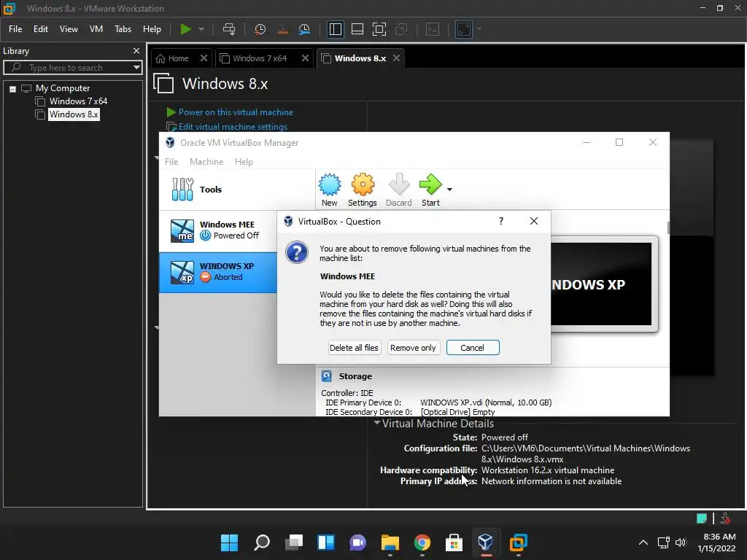Click the take snapshot clock icon
The width and height of the screenshot is (747, 560).
click(x=260, y=29)
